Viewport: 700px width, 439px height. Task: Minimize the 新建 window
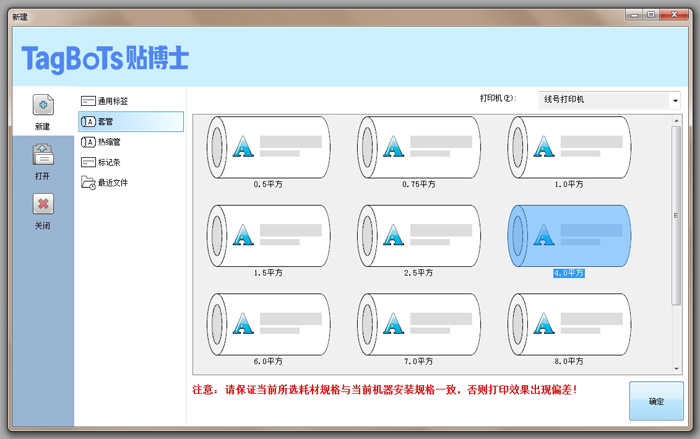coord(634,15)
